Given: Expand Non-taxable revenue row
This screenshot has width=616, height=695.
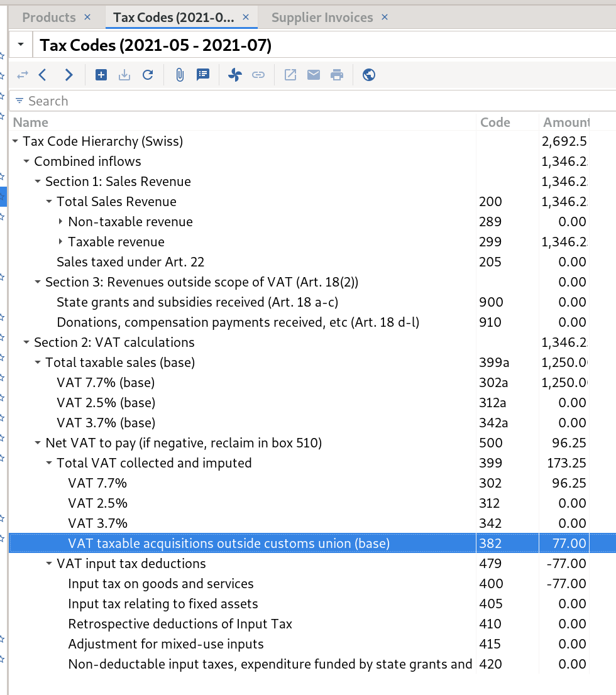Looking at the screenshot, I should pyautogui.click(x=60, y=222).
